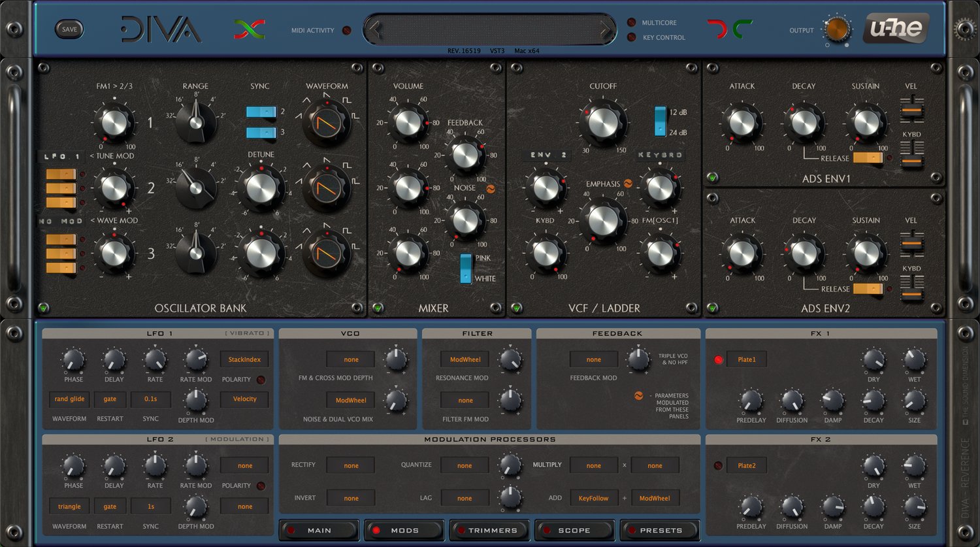Open ADS ENV1 module selector green triangle

[x=712, y=178]
